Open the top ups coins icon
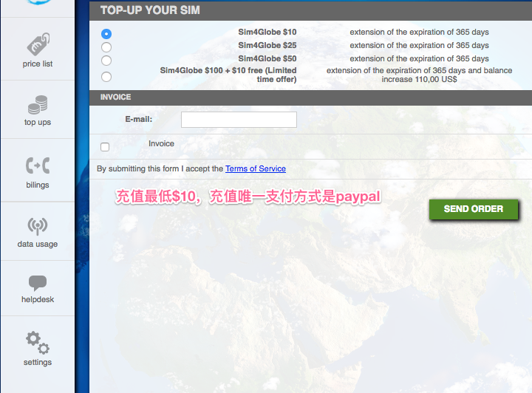Screen dimensions: 532x393 coord(38,105)
